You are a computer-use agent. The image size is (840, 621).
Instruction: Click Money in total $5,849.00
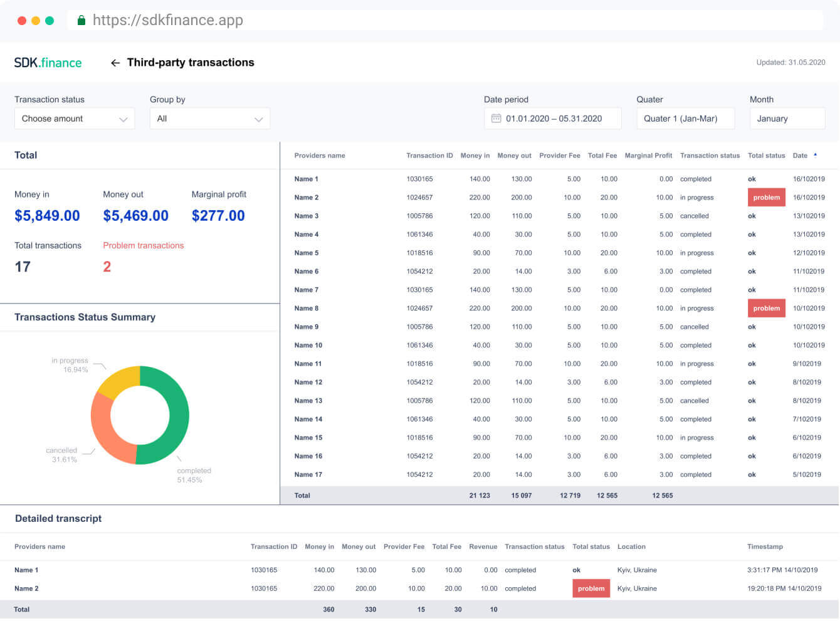pos(47,216)
